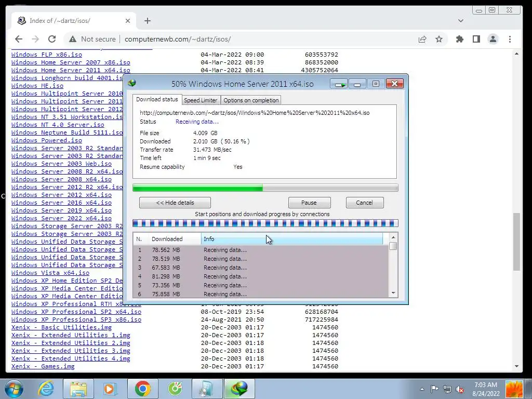Pause the download
Image resolution: width=532 pixels, height=399 pixels.
click(x=309, y=203)
